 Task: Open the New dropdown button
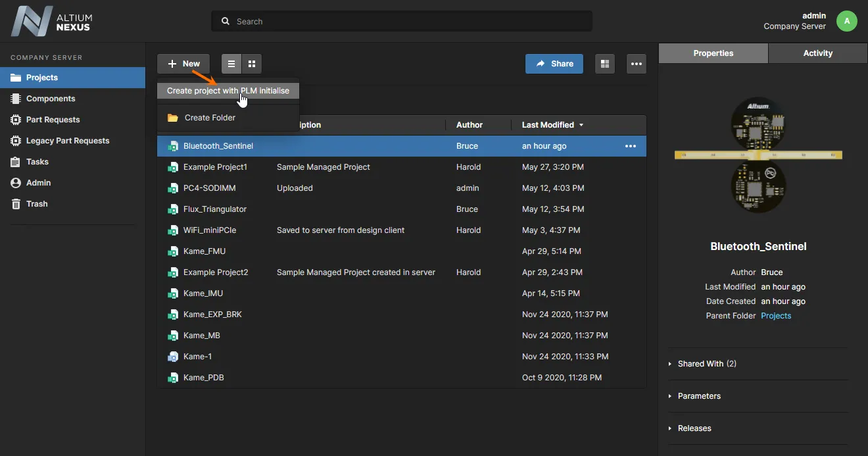(x=183, y=64)
